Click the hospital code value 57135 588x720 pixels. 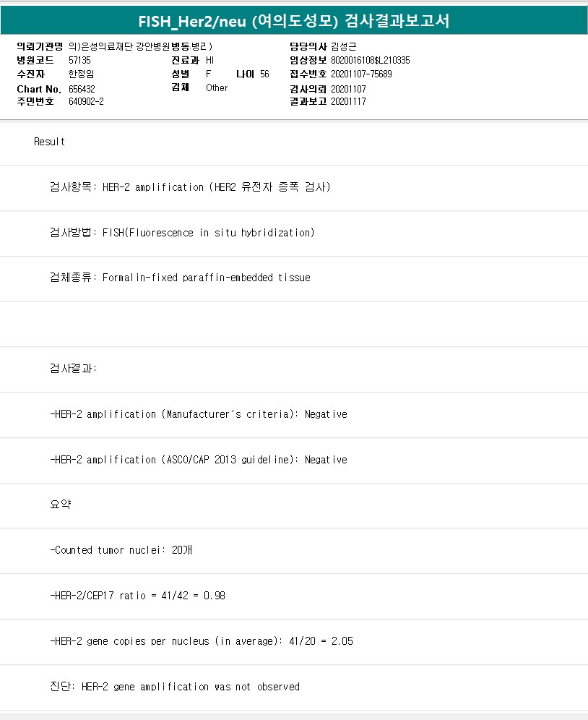click(x=79, y=61)
